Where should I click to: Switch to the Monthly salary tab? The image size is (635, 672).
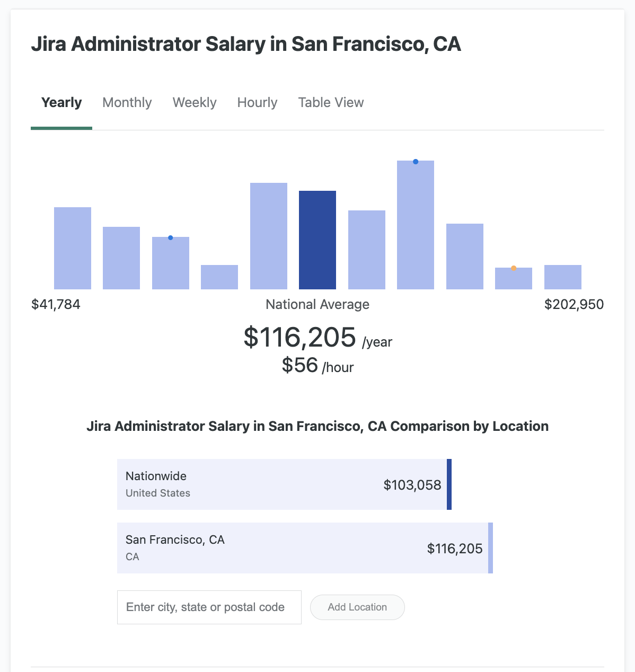coord(127,102)
